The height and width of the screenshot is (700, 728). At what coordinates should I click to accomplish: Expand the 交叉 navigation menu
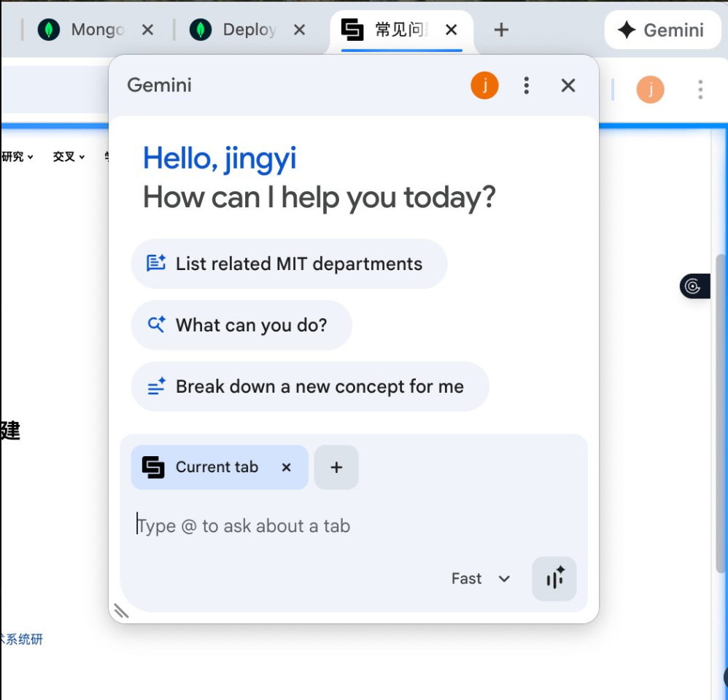69,156
